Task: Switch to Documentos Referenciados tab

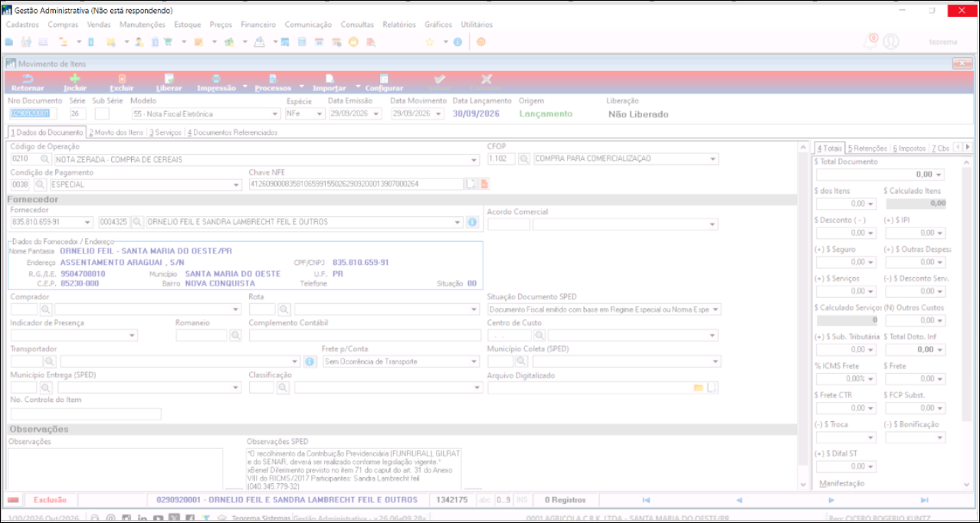Action: pyautogui.click(x=232, y=132)
